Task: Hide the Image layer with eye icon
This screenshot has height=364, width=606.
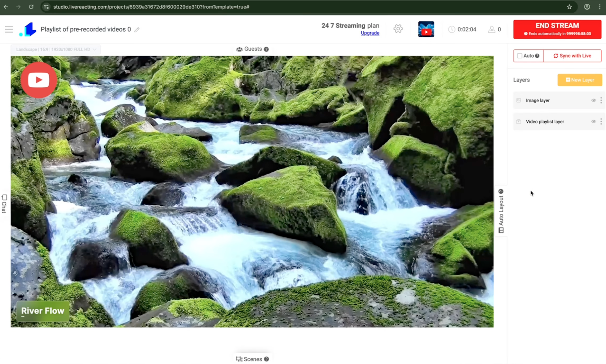Action: (x=593, y=101)
